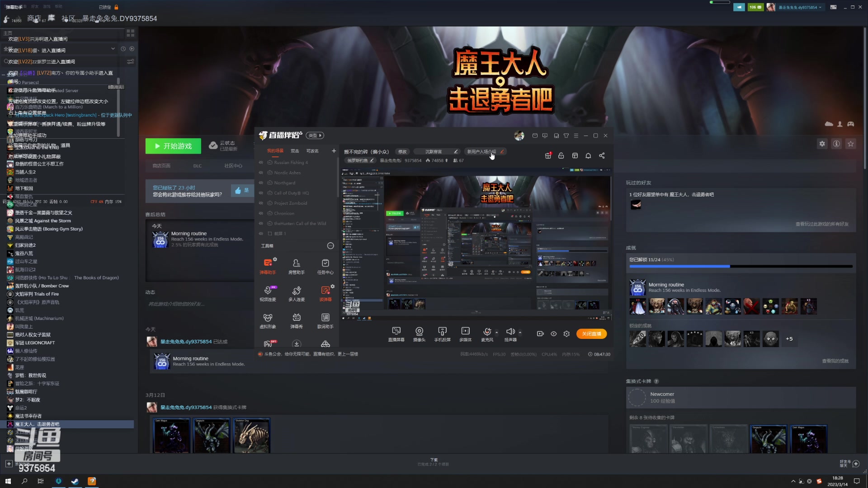Open 房管助手 tool in toolbox
This screenshot has height=488, width=868.
[297, 266]
